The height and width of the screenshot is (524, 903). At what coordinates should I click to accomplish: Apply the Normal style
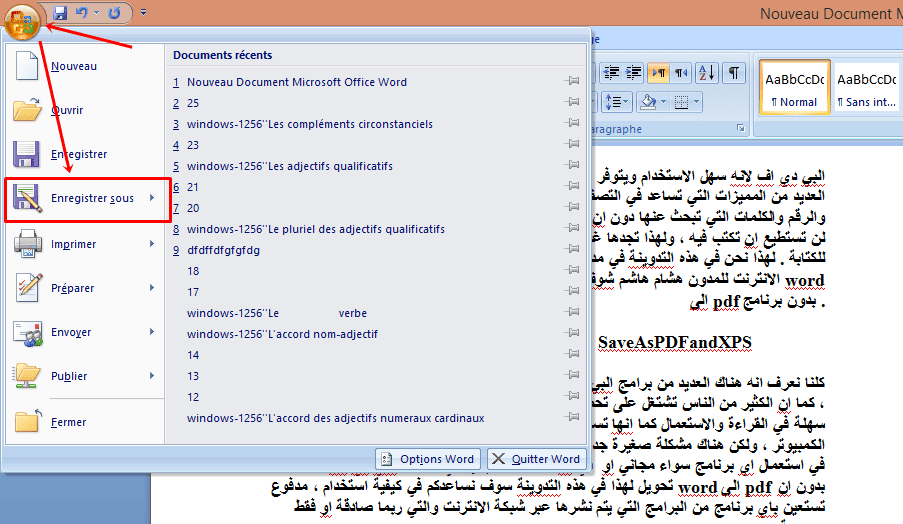click(x=794, y=88)
